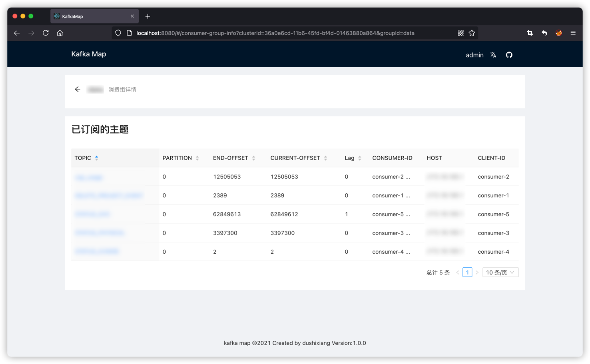Bookmark this page with the star icon
Screen dimensions: 590x364
coord(472,33)
